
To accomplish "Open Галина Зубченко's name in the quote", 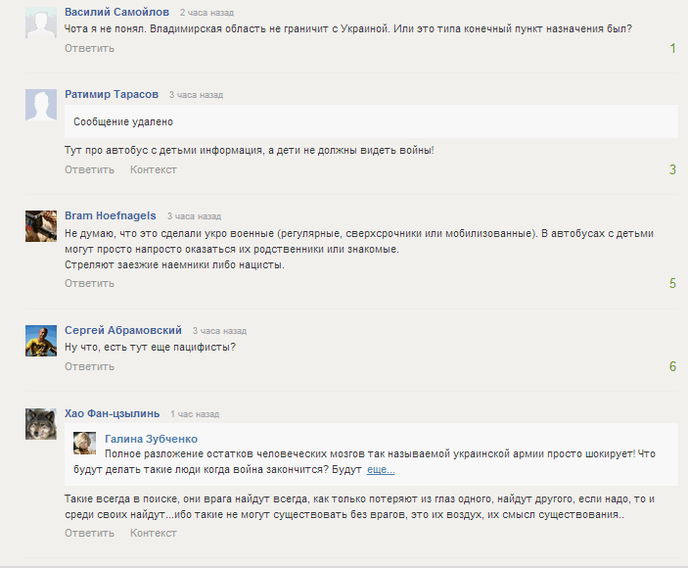I will 151,439.
